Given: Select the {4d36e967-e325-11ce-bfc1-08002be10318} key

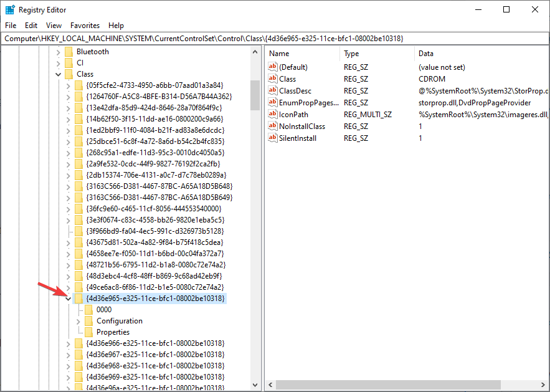Looking at the screenshot, I should tap(155, 355).
